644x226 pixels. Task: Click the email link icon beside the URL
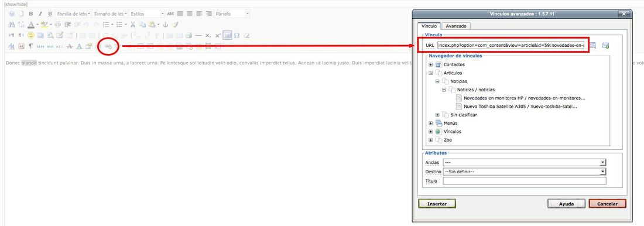[605, 45]
